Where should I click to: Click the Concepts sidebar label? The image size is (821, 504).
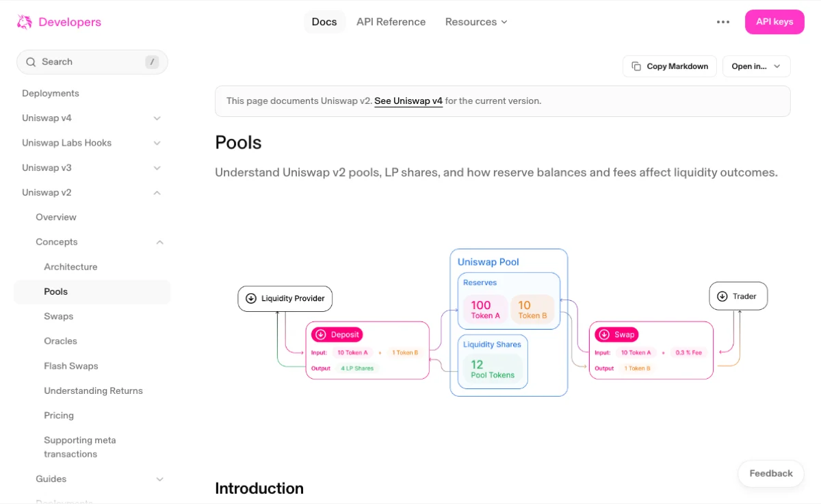coord(57,242)
